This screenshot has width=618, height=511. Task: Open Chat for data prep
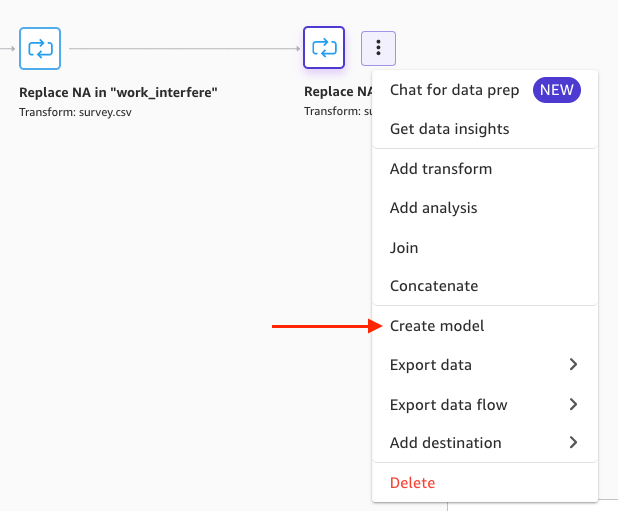point(454,90)
